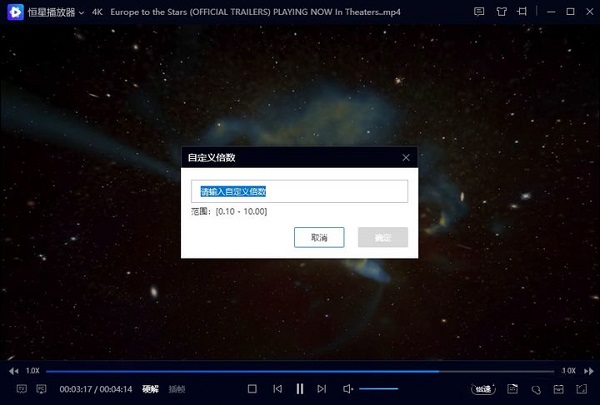
Task: Open the 恒星播放器 main menu dropdown
Action: (81, 12)
